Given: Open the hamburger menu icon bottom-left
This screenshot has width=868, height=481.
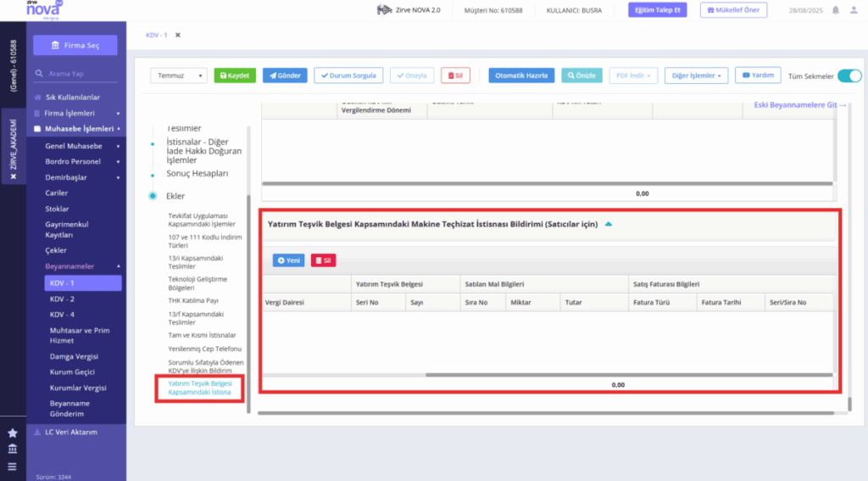Looking at the screenshot, I should click(12, 467).
